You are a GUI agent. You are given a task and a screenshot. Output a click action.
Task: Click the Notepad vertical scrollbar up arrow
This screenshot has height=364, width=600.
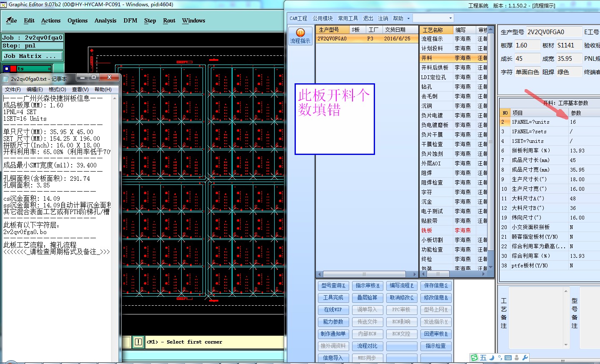115,98
